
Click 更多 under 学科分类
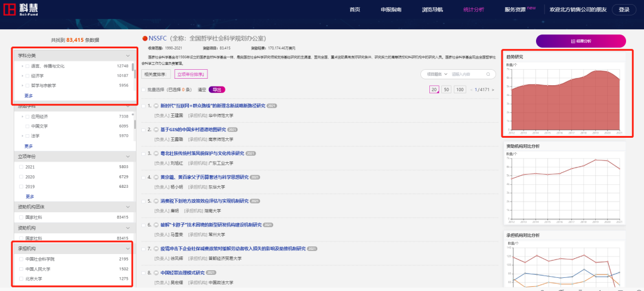(29, 95)
